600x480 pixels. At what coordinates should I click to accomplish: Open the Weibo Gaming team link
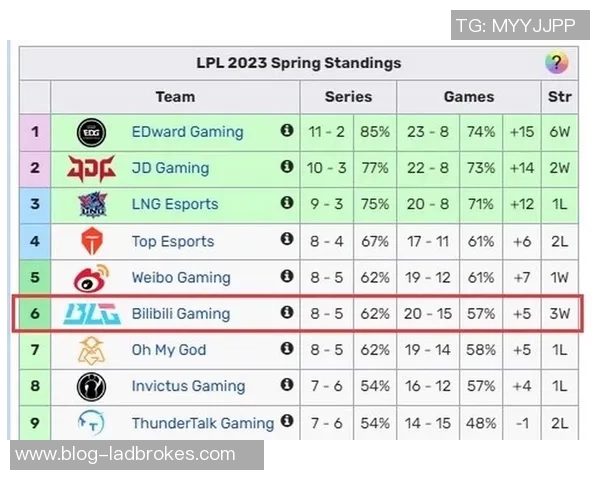[181, 278]
